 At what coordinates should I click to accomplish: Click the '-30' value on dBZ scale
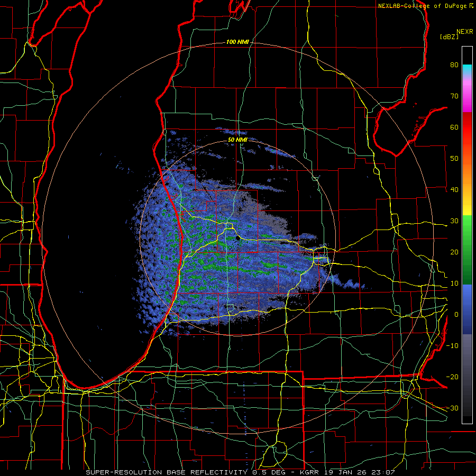(452, 408)
